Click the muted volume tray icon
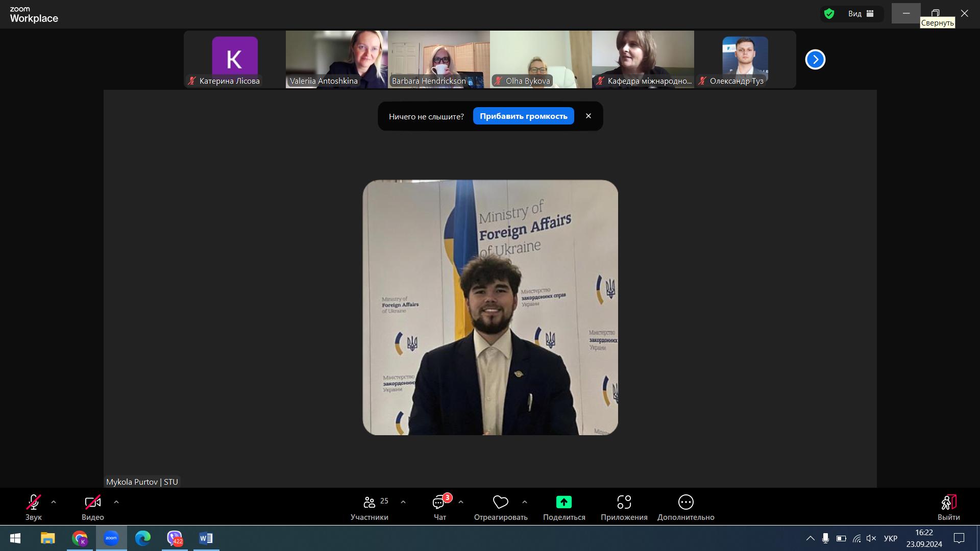Screen dimensions: 980x551 click(x=871, y=538)
